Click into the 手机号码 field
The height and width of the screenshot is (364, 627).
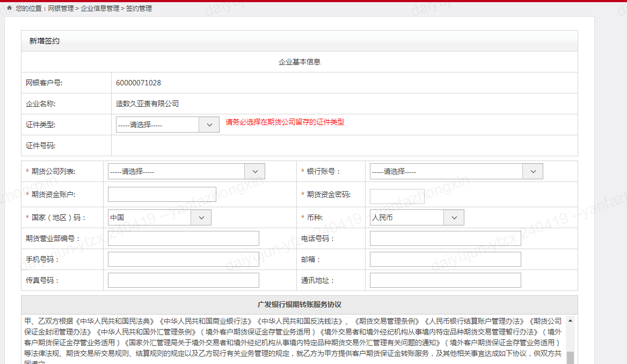point(183,259)
